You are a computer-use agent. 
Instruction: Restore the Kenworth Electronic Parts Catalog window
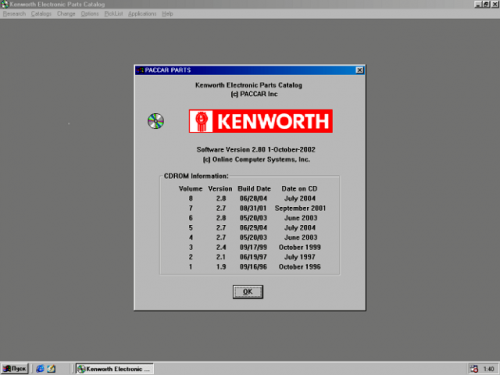486,4
